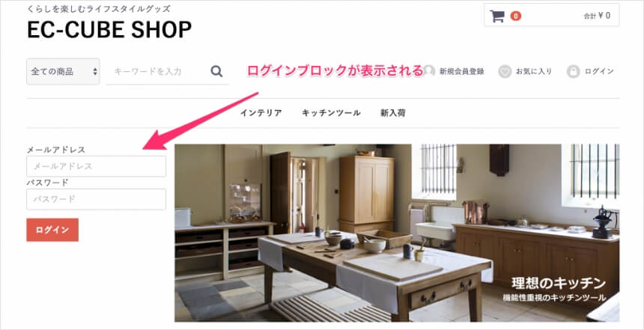Image resolution: width=644 pixels, height=330 pixels.
Task: Click the category dropdown arrows
Action: (x=95, y=71)
